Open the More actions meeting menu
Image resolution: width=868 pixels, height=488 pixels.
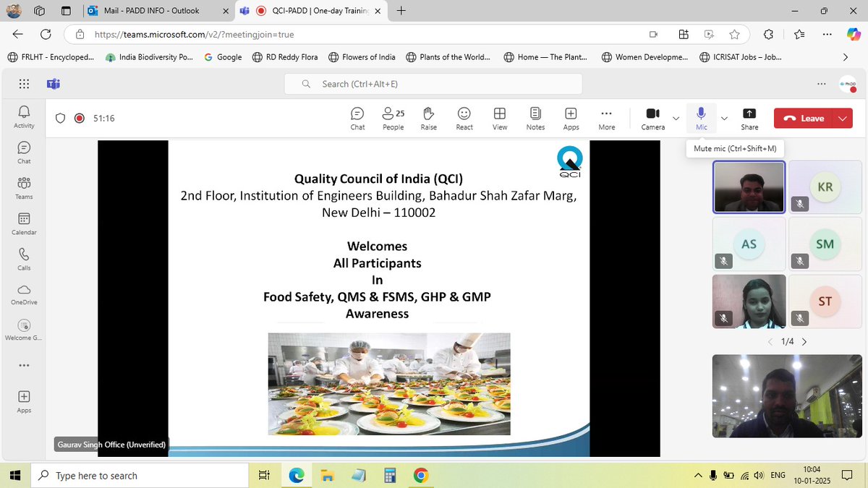pyautogui.click(x=606, y=118)
